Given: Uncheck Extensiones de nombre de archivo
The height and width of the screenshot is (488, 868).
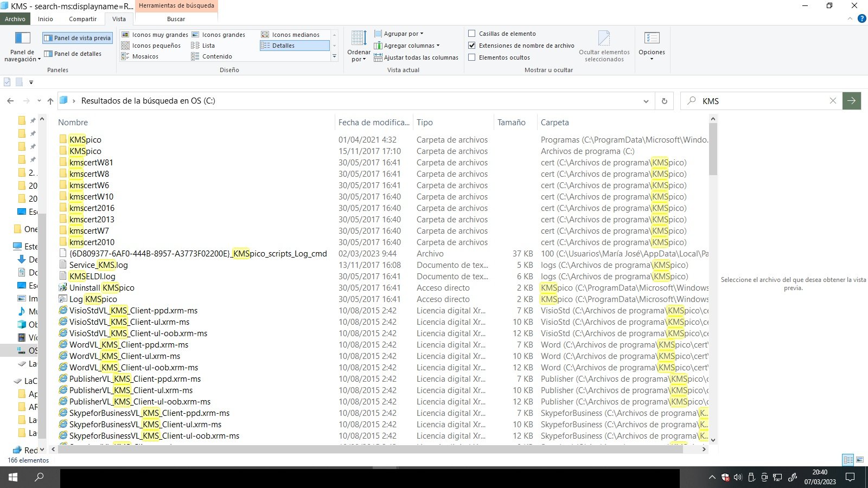Looking at the screenshot, I should tap(472, 46).
